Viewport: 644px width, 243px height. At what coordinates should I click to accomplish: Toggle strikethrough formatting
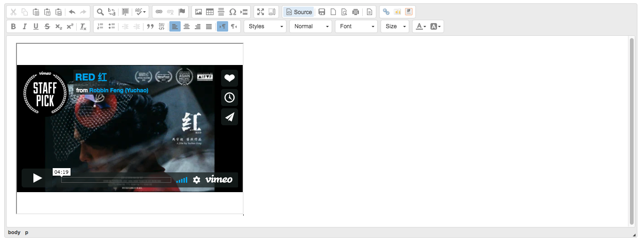pos(48,26)
